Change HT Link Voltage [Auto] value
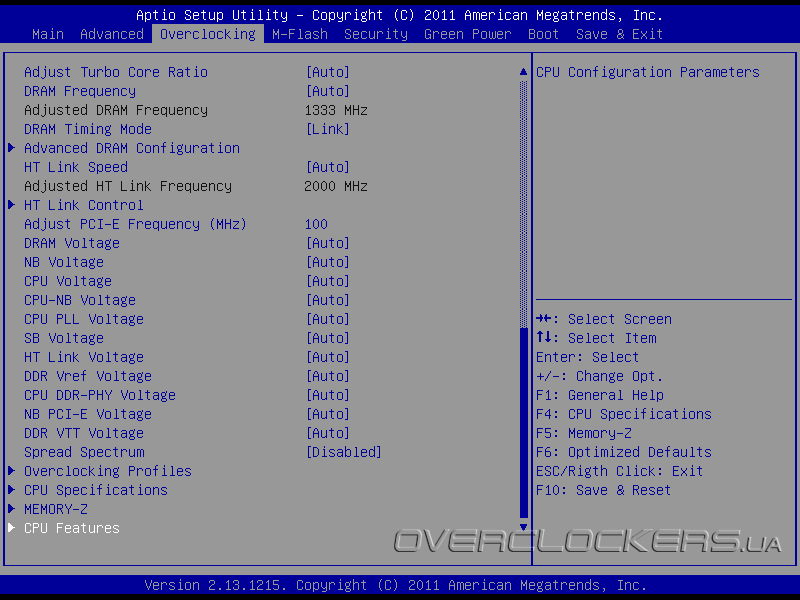Screen dimensions: 800x600 [x=328, y=357]
